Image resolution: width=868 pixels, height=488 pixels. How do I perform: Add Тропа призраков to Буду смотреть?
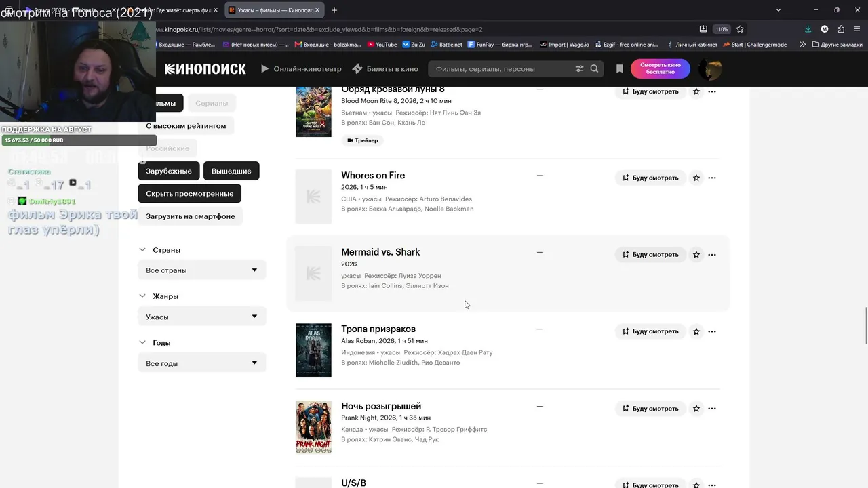pos(650,331)
